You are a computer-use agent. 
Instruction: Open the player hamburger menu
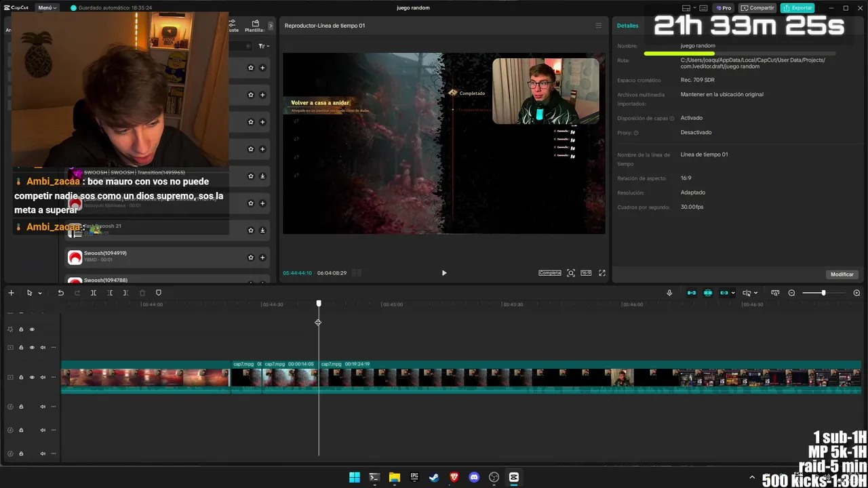coord(598,26)
